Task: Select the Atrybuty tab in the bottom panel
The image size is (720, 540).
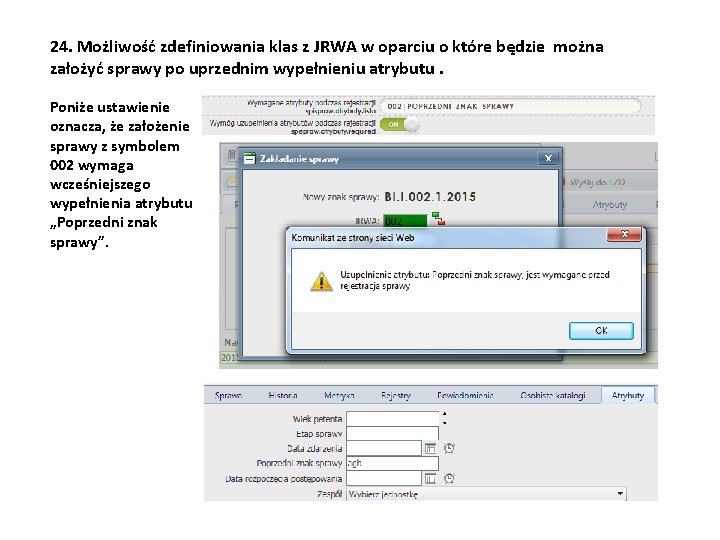Action: (x=628, y=395)
